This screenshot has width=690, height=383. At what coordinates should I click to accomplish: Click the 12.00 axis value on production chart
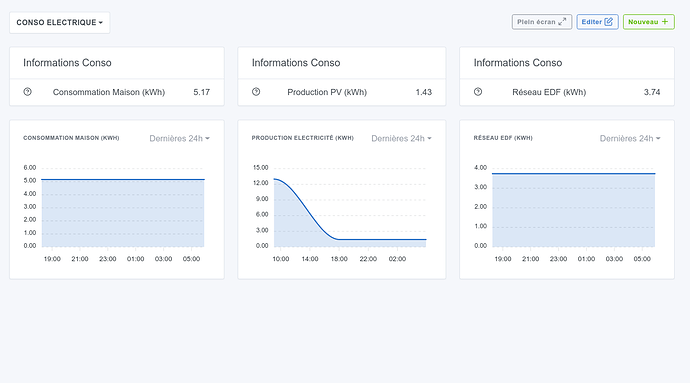click(x=261, y=183)
